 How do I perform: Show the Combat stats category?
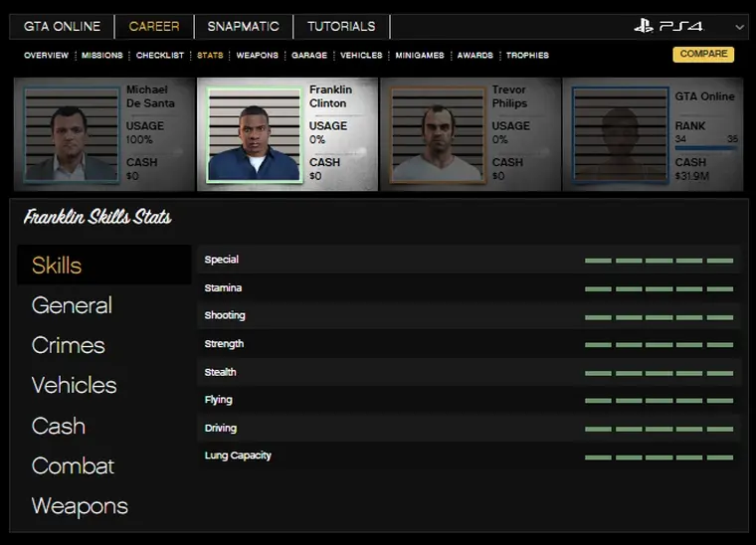(73, 465)
